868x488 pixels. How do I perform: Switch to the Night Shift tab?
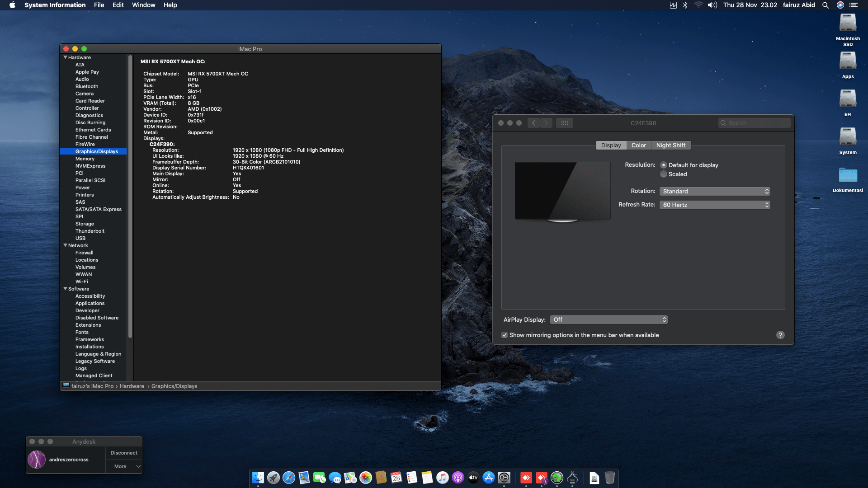pyautogui.click(x=671, y=145)
